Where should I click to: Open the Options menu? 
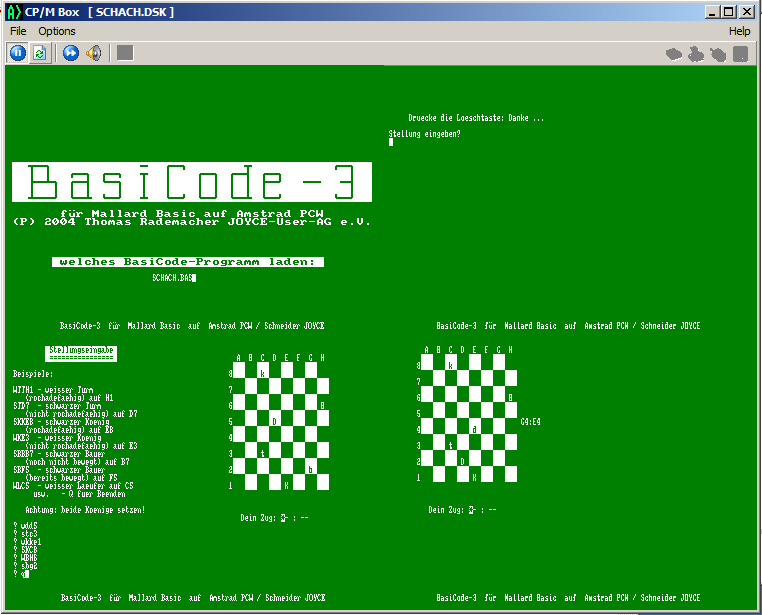click(57, 31)
